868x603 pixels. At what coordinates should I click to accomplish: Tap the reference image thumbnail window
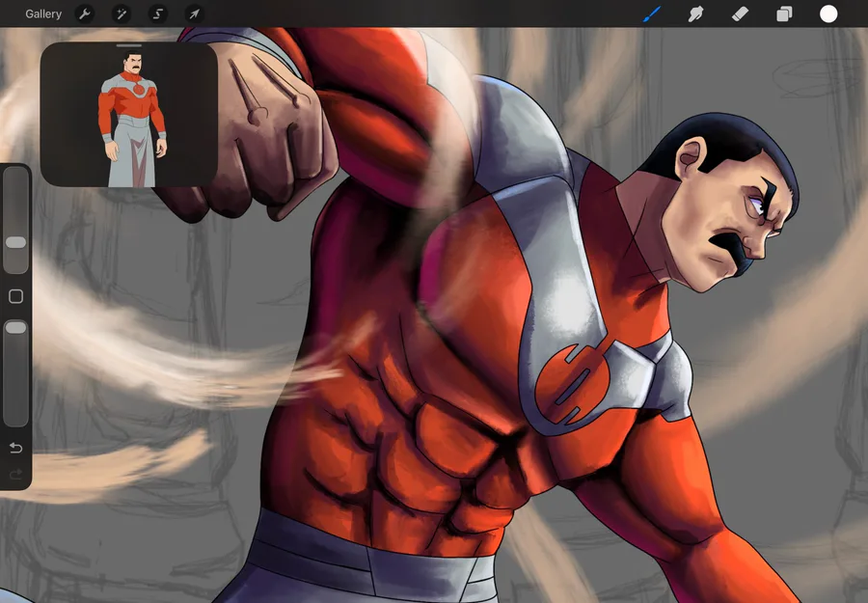coord(129,115)
